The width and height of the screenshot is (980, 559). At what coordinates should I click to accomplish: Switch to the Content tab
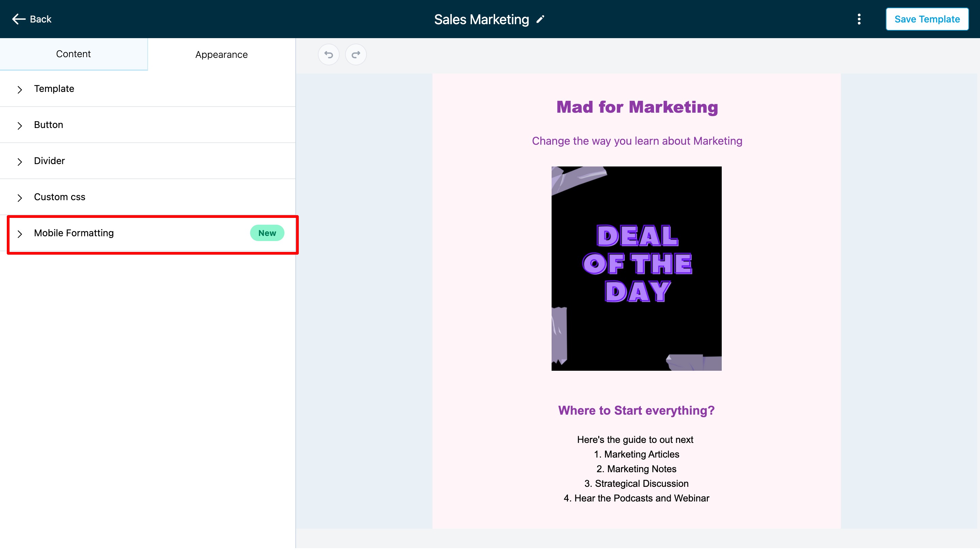pyautogui.click(x=74, y=54)
